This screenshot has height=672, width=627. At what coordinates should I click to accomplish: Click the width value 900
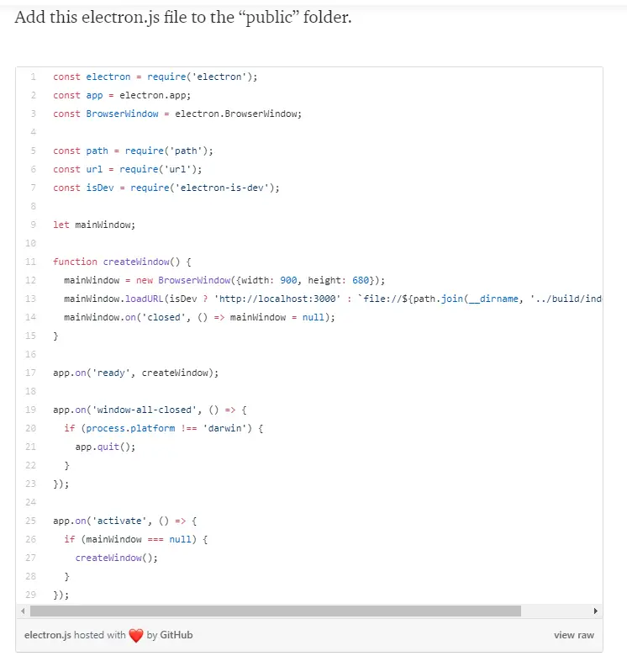[288, 280]
